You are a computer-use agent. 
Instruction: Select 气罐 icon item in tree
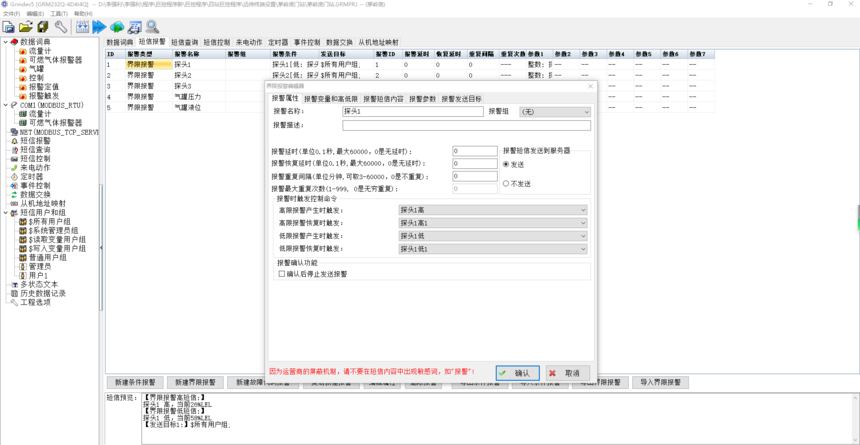pyautogui.click(x=36, y=69)
